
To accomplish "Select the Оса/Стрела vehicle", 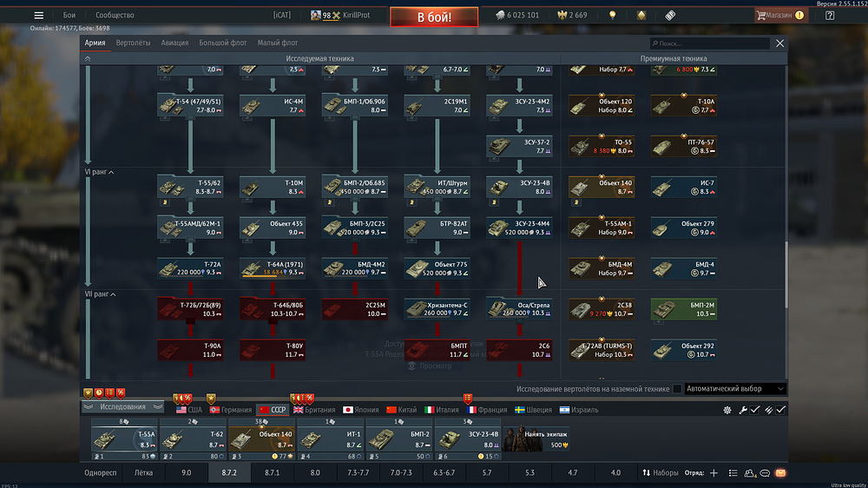I will tap(519, 309).
